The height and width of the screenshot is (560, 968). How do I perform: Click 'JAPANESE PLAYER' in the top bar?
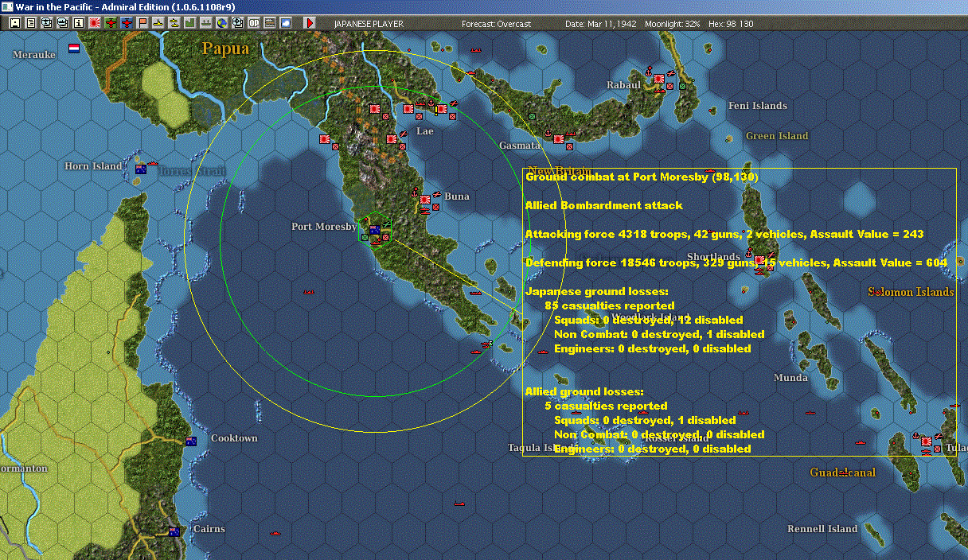pos(369,24)
